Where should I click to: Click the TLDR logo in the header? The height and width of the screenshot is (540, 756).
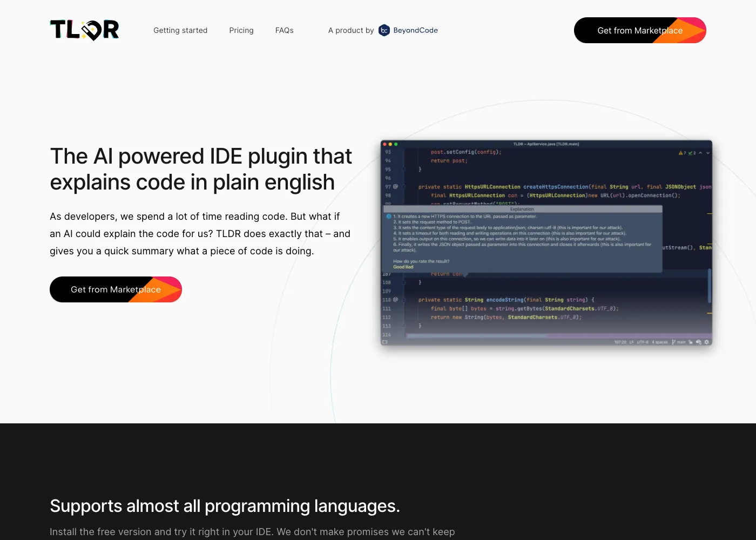click(84, 30)
